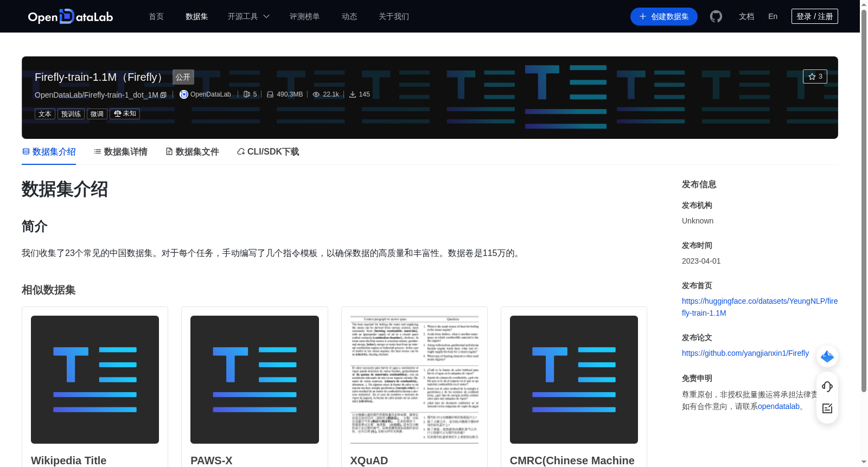This screenshot has height=467, width=868.
Task: Click the views eye icon showing 22.1k
Action: coord(316,94)
